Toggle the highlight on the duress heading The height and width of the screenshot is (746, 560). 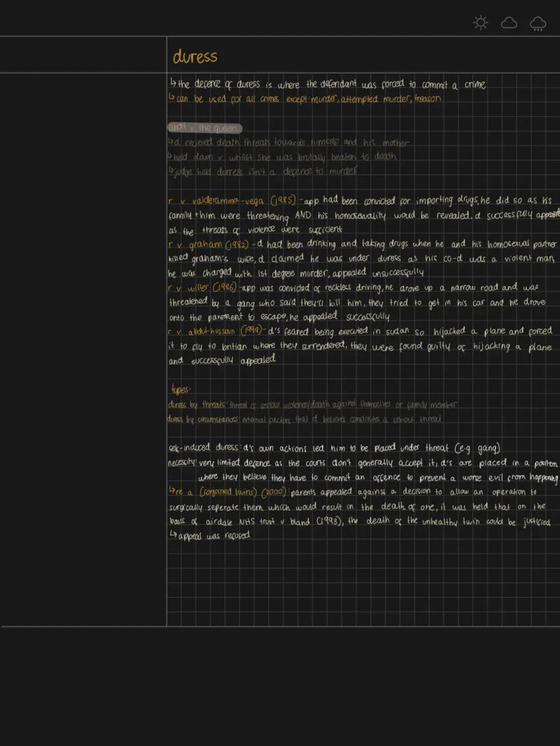195,57
